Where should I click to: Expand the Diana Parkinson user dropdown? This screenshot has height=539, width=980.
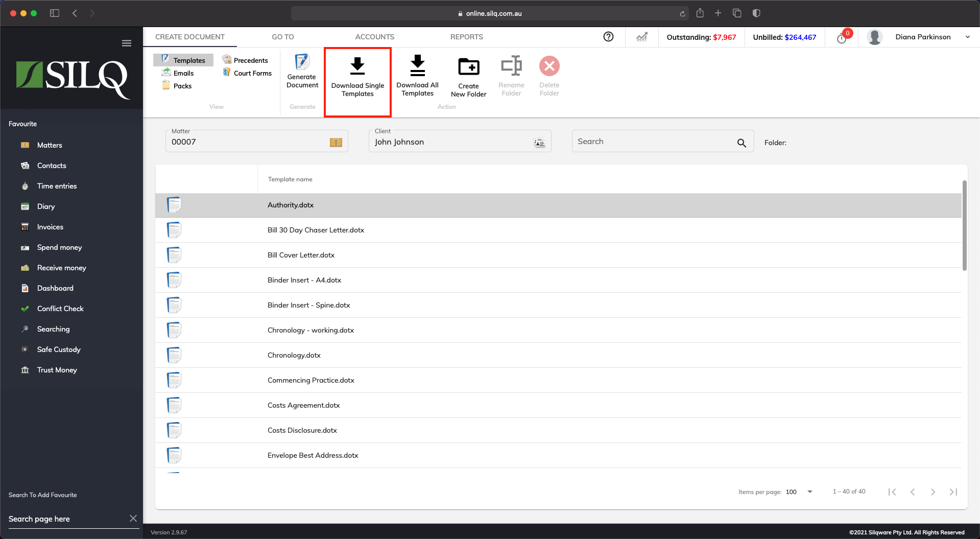pyautogui.click(x=967, y=37)
